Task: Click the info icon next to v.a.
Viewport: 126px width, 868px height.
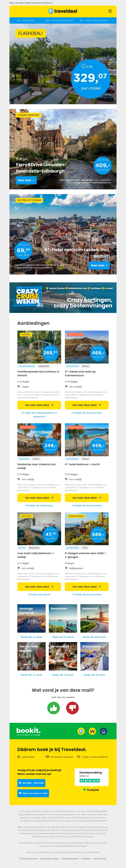Action: [x=83, y=66]
